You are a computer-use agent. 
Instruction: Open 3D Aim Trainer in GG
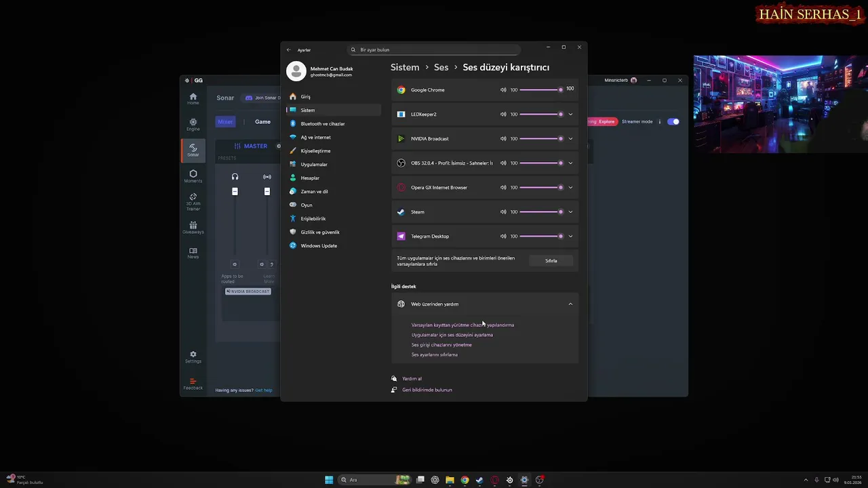click(x=193, y=202)
